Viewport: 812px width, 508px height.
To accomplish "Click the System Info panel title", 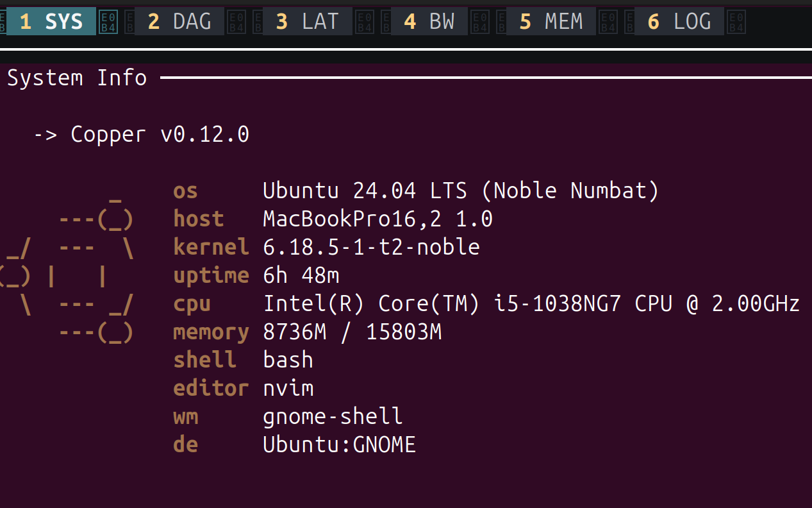I will pos(77,78).
